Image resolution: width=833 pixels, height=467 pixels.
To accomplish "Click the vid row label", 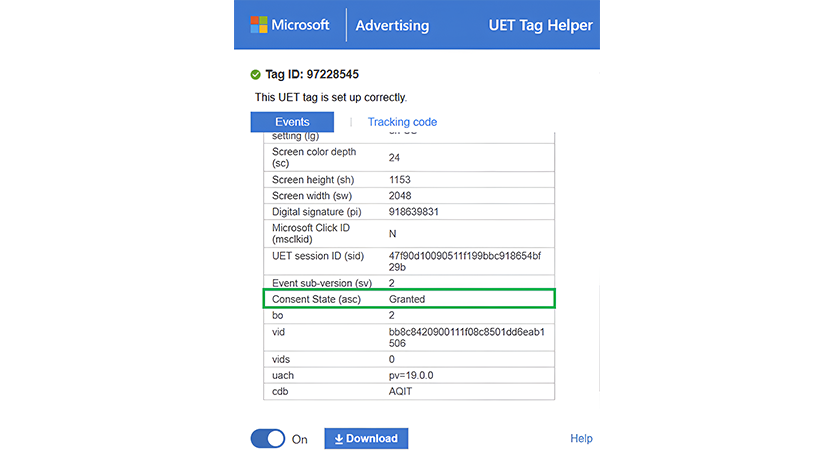I will tap(278, 332).
